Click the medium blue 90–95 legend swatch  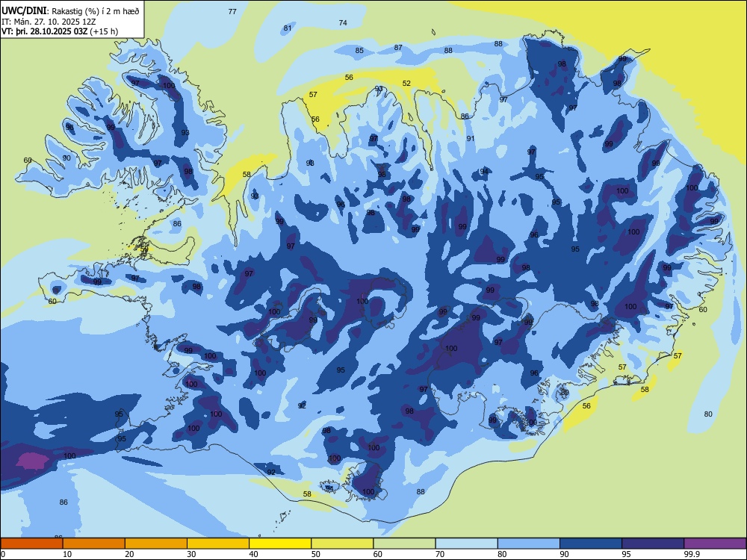[x=591, y=544]
